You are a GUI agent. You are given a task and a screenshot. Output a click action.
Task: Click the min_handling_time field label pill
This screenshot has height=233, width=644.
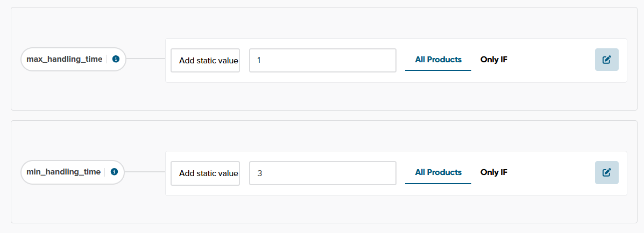(63, 172)
